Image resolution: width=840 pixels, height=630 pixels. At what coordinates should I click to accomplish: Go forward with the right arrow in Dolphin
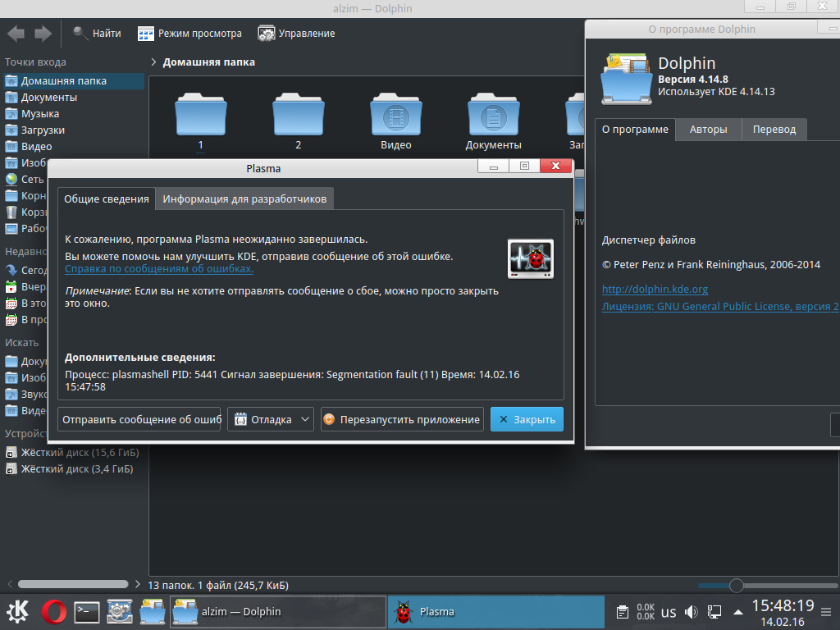click(43, 33)
